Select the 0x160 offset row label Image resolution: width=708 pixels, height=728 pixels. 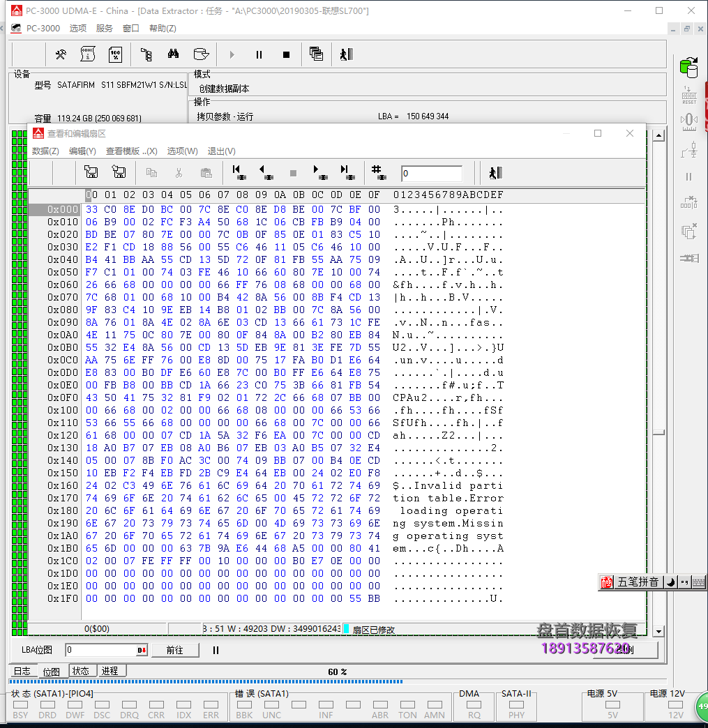click(63, 485)
